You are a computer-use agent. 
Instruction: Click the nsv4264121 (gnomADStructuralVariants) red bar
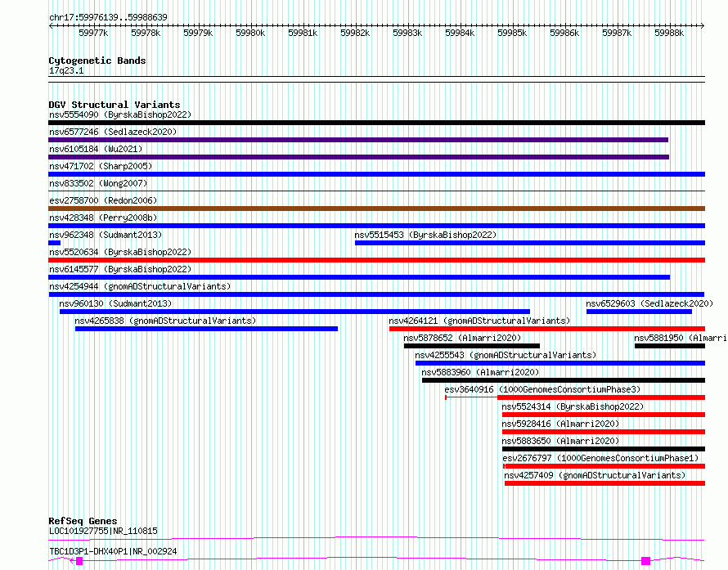point(547,329)
